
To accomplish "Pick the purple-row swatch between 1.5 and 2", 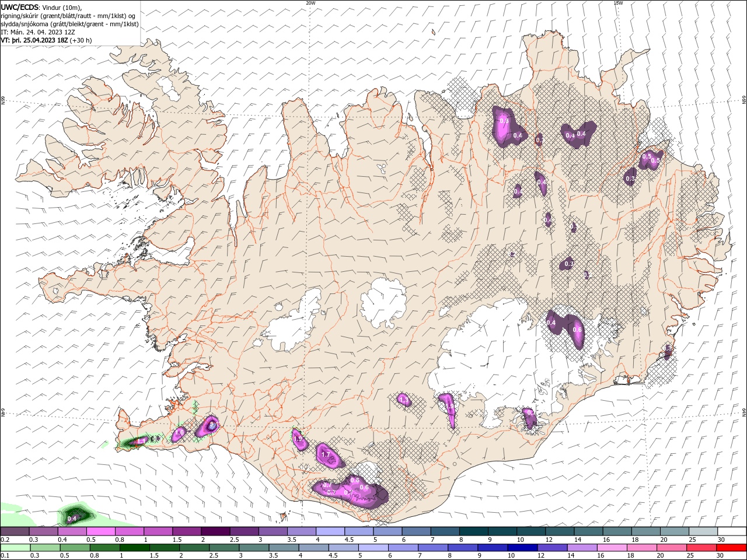I will (x=186, y=531).
